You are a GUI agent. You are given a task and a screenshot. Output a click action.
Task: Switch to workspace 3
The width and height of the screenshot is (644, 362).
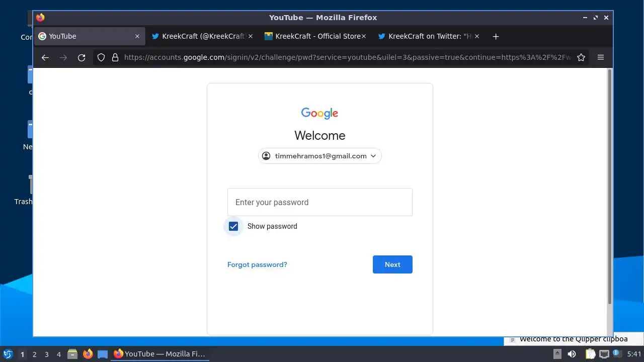pyautogui.click(x=46, y=354)
